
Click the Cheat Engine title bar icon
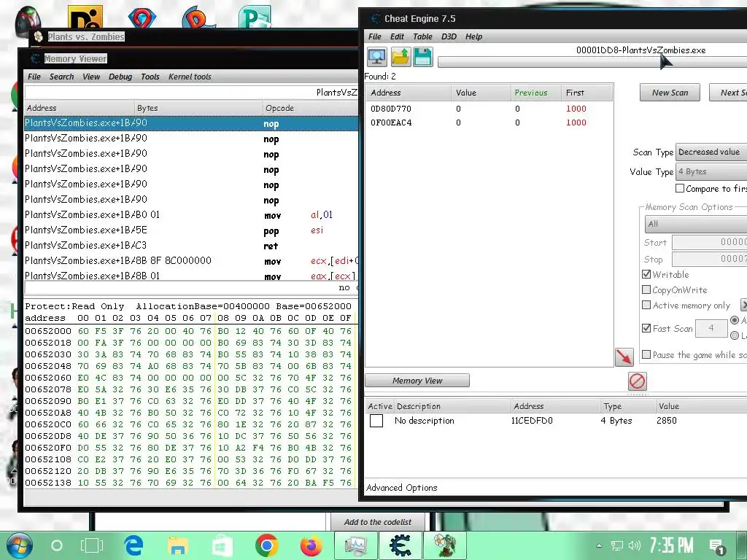pyautogui.click(x=375, y=18)
